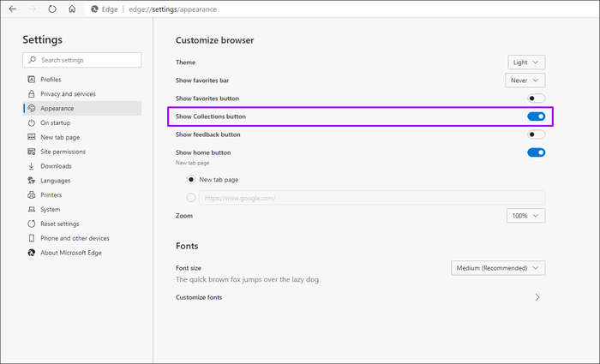
Task: Open Font size dropdown Medium (Recommended)
Action: [x=498, y=268]
